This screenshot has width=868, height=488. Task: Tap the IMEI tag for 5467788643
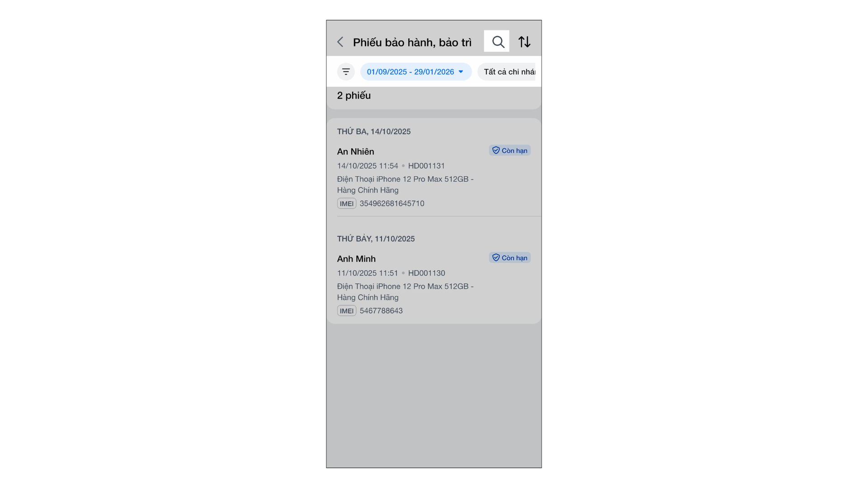347,310
